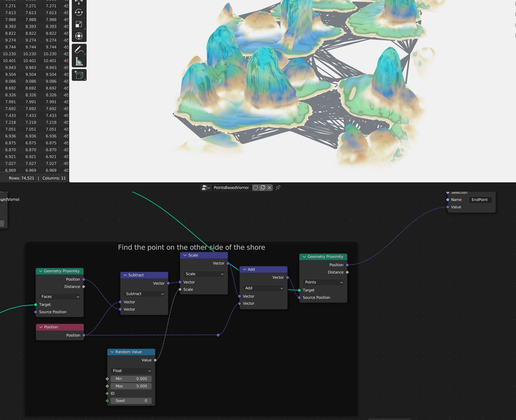Click the Max 5.000 value field
Viewport: 516px width, 420px height.
(x=131, y=386)
